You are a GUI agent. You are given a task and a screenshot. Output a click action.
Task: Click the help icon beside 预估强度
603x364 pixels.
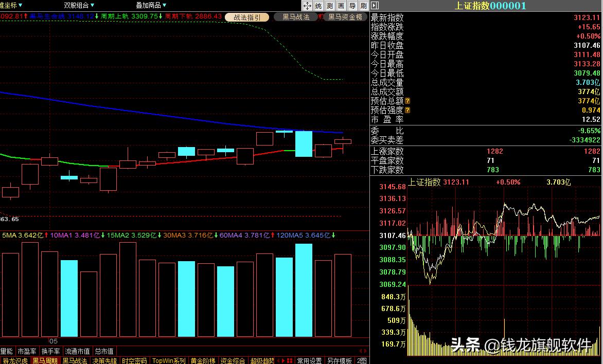coord(407,110)
